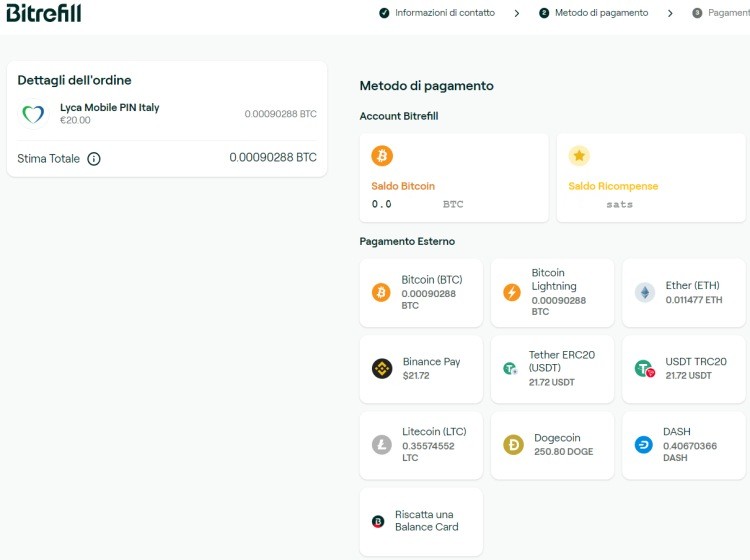
Task: Click the Bitrefill logo
Action: [x=44, y=13]
